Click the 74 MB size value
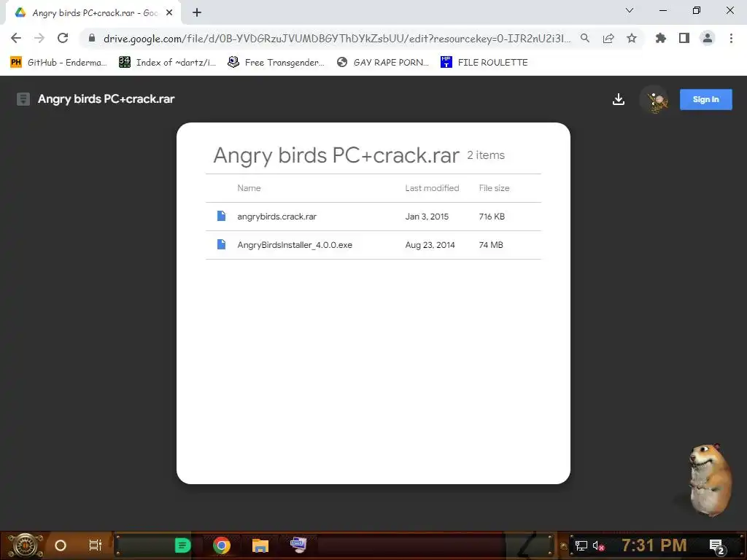747x560 pixels. pos(491,245)
